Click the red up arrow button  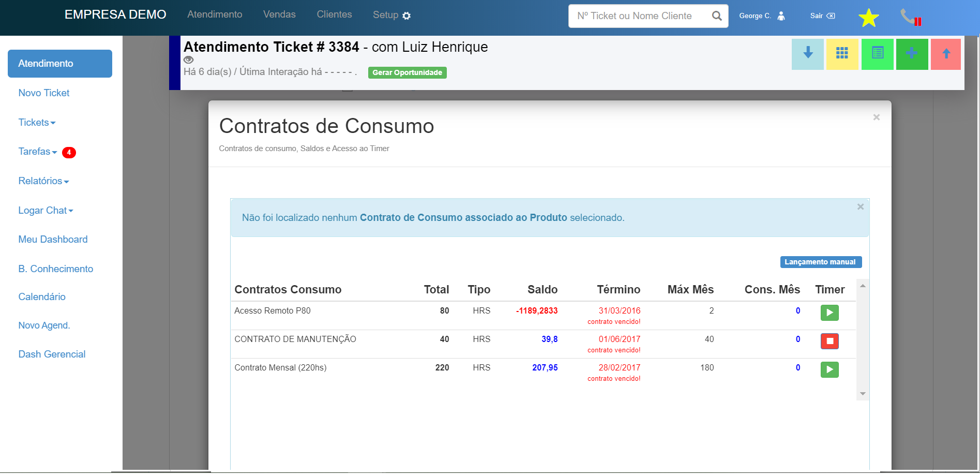tap(946, 54)
